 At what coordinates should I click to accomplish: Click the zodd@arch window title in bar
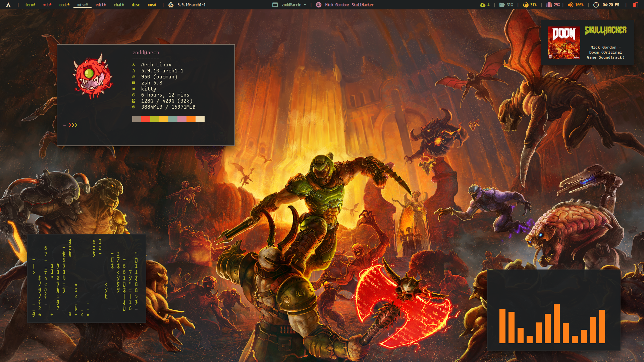click(x=293, y=5)
